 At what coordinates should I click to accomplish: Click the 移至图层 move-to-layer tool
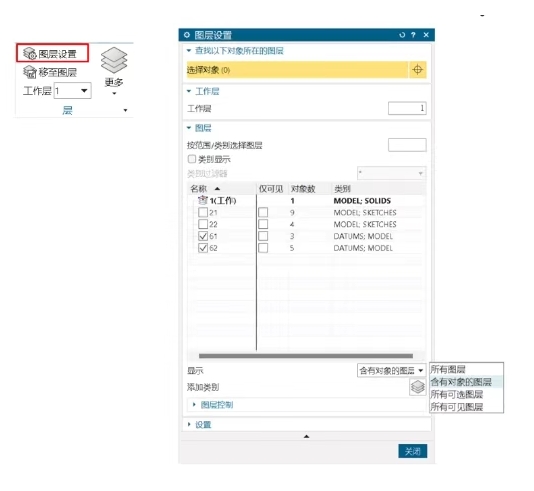pyautogui.click(x=50, y=72)
